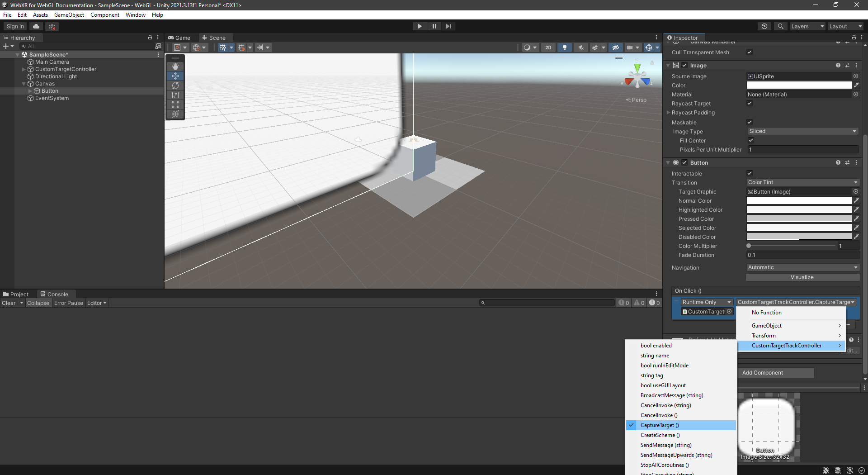The height and width of the screenshot is (475, 868).
Task: Choose CreateScheme () function
Action: pos(681,435)
